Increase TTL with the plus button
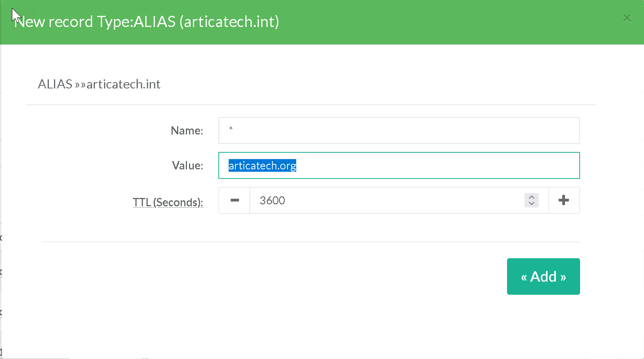644x359 pixels. pos(564,200)
